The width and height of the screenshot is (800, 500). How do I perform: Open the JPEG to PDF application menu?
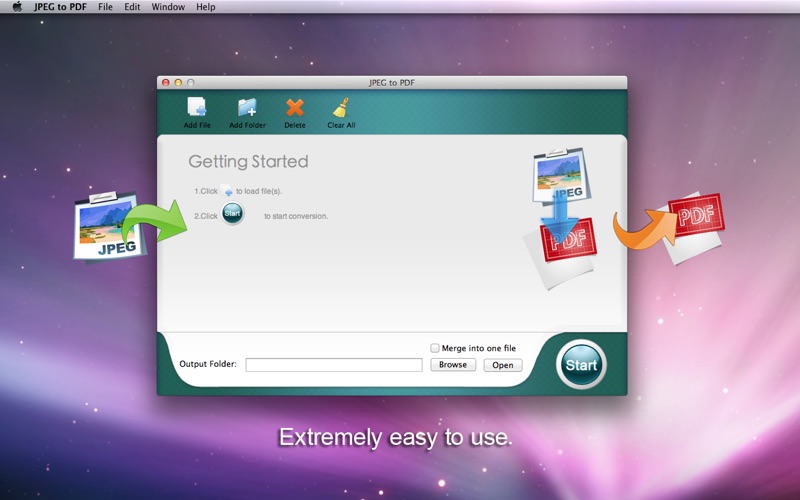pyautogui.click(x=60, y=7)
